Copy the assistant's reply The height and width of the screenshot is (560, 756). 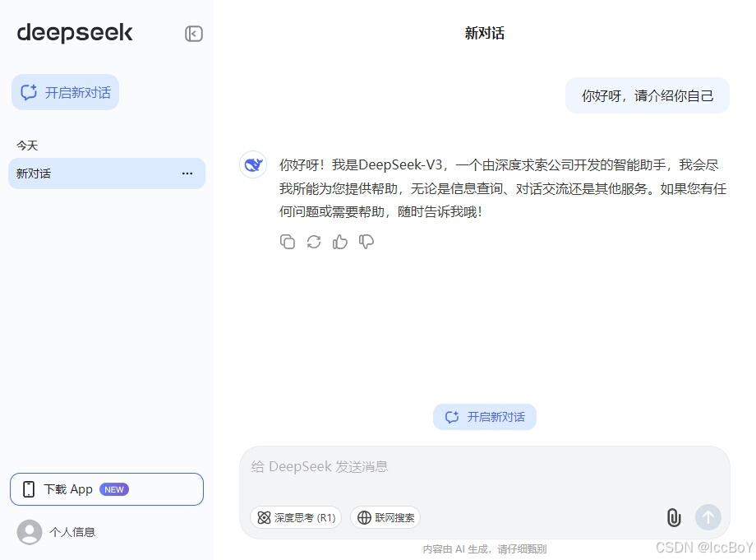pos(288,242)
